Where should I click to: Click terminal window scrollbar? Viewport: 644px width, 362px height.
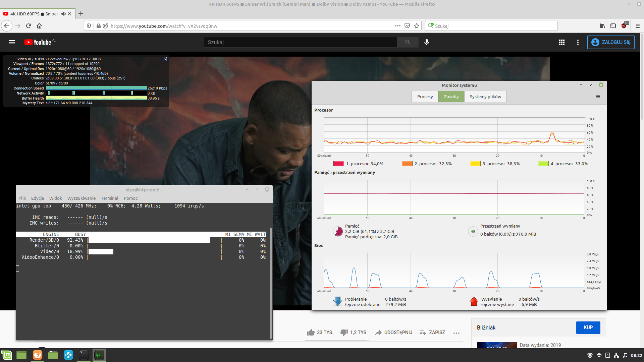[x=270, y=283]
